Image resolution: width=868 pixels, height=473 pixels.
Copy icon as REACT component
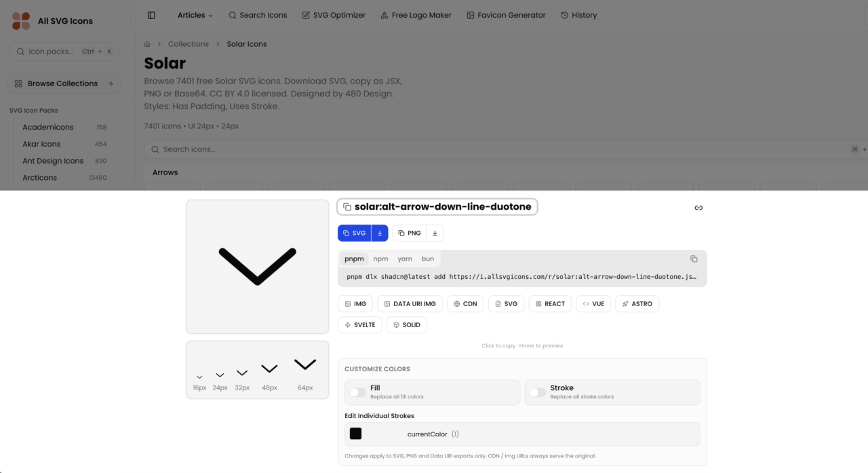coord(550,304)
